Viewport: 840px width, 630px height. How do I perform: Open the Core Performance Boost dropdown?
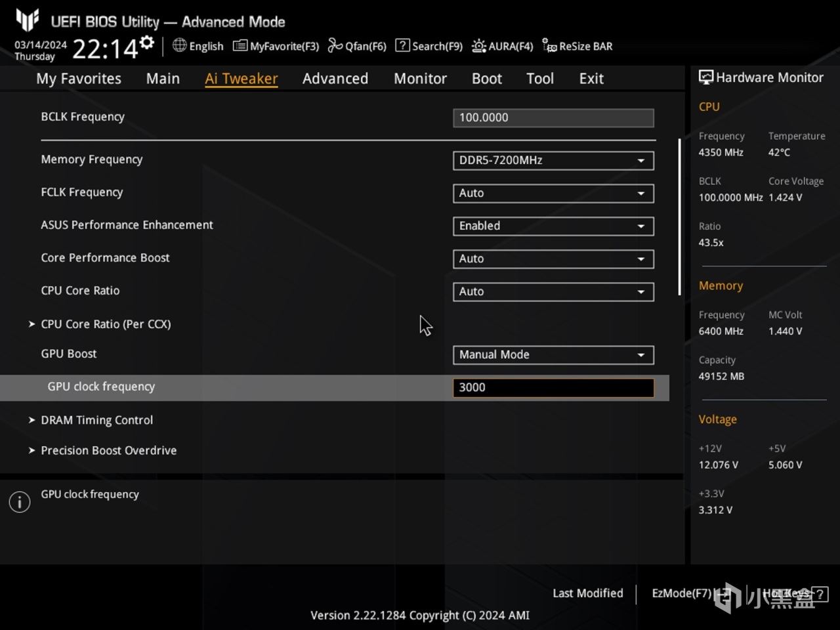point(553,259)
